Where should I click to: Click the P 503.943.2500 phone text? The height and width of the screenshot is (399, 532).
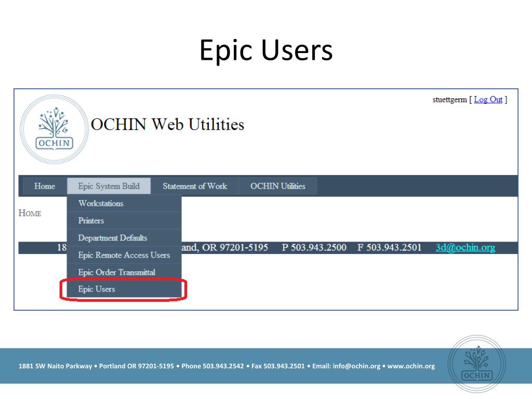(x=314, y=247)
